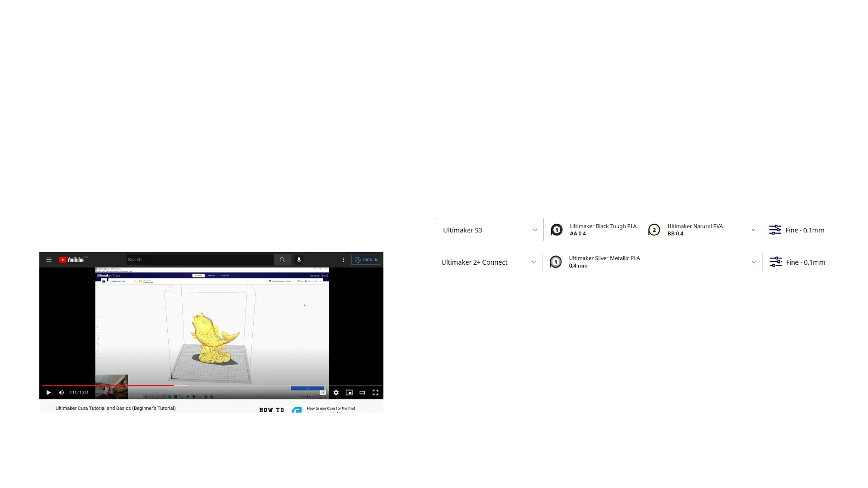Open the YouTube hamburger guide menu

click(49, 260)
